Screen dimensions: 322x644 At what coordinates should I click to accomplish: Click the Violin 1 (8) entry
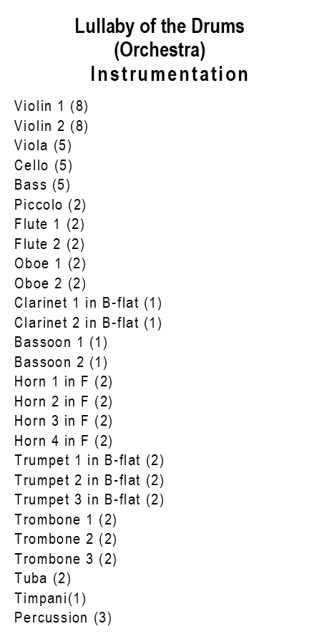click(52, 106)
